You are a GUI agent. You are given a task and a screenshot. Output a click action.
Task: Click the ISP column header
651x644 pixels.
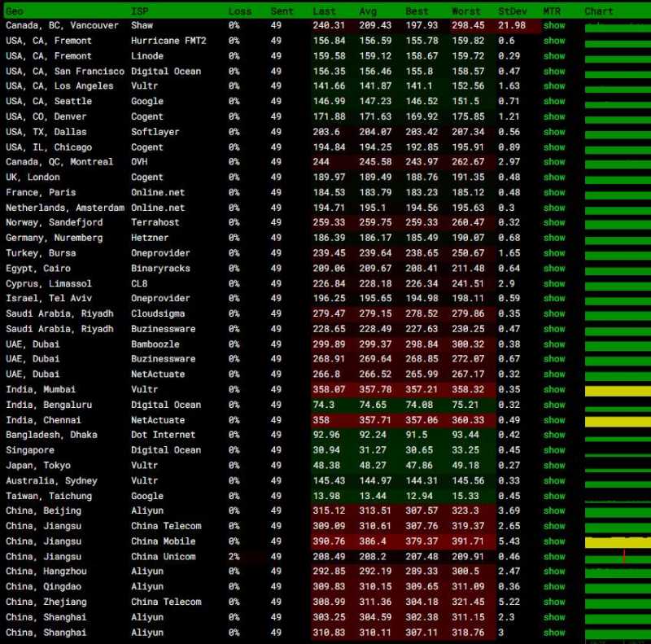[139, 11]
